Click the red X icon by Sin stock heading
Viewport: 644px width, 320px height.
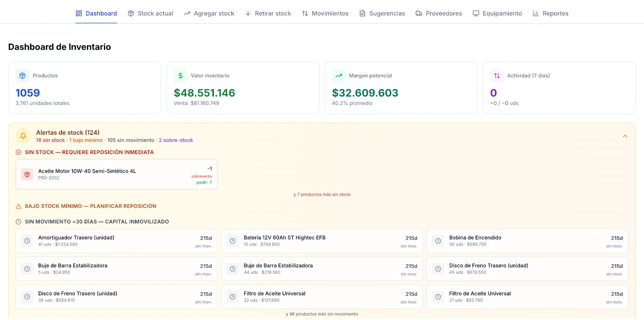(18, 152)
